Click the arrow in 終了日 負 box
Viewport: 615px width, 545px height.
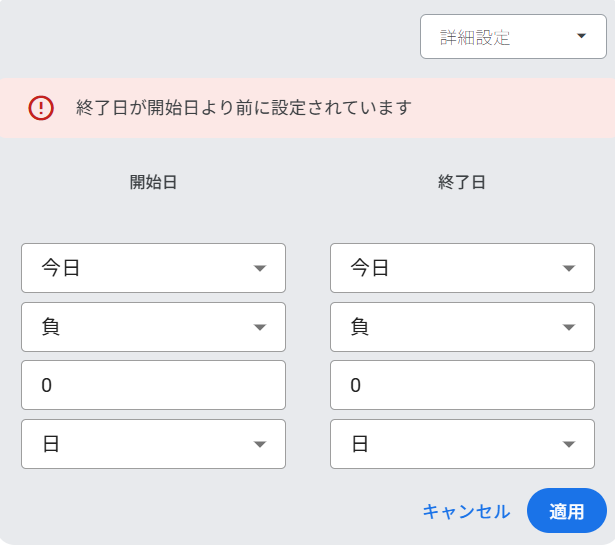click(569, 327)
